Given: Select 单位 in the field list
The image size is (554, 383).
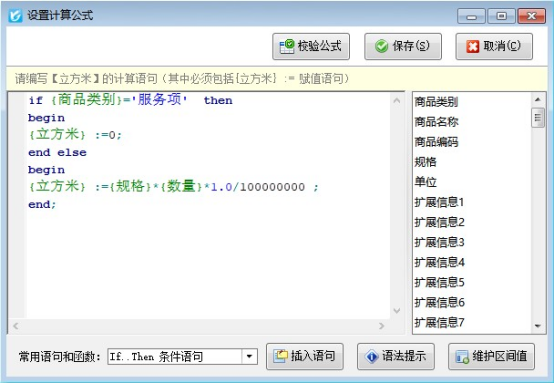Looking at the screenshot, I should coord(425,182).
